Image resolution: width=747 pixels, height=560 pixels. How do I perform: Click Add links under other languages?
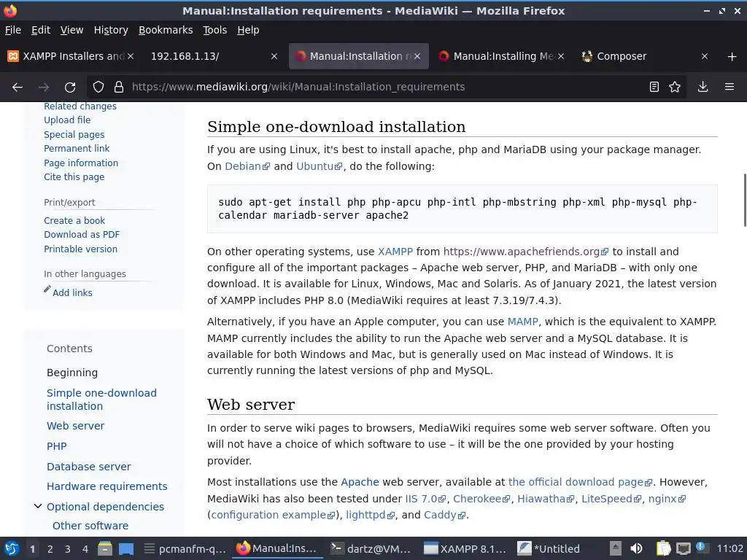[x=72, y=293]
